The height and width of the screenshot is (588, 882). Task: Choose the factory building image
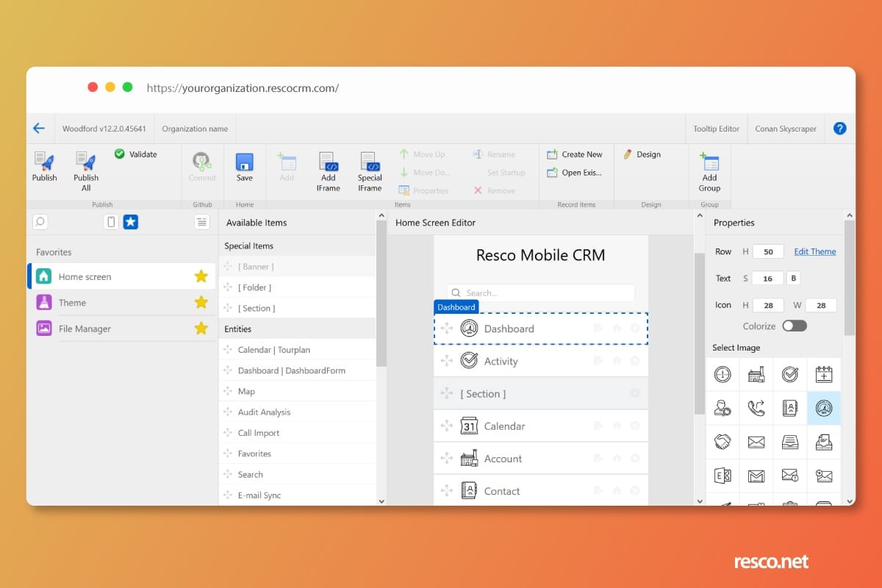[756, 375]
